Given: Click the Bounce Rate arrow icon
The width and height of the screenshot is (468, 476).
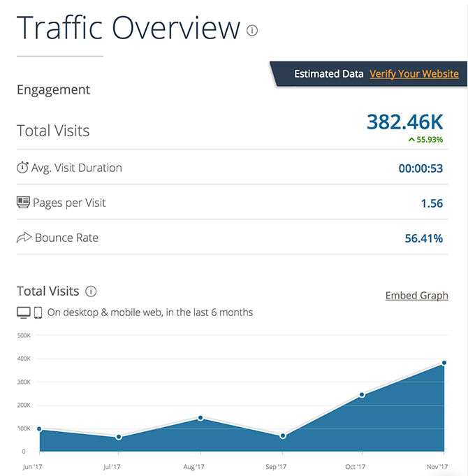Looking at the screenshot, I should pyautogui.click(x=23, y=238).
